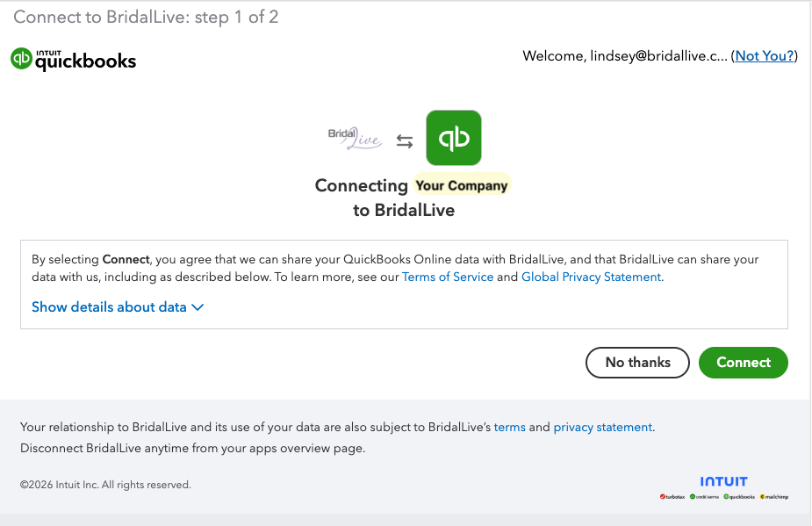Click the Credit Karma footer icon

[x=705, y=497]
